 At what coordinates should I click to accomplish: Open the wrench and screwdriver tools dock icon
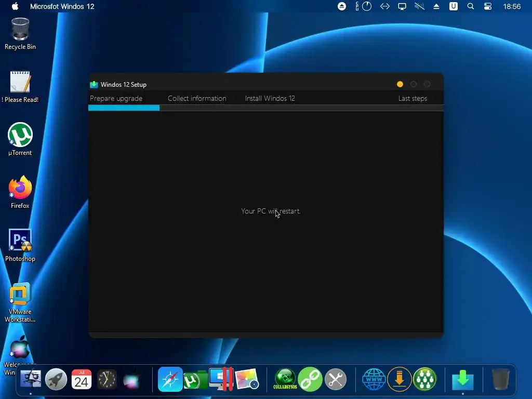coord(336,379)
